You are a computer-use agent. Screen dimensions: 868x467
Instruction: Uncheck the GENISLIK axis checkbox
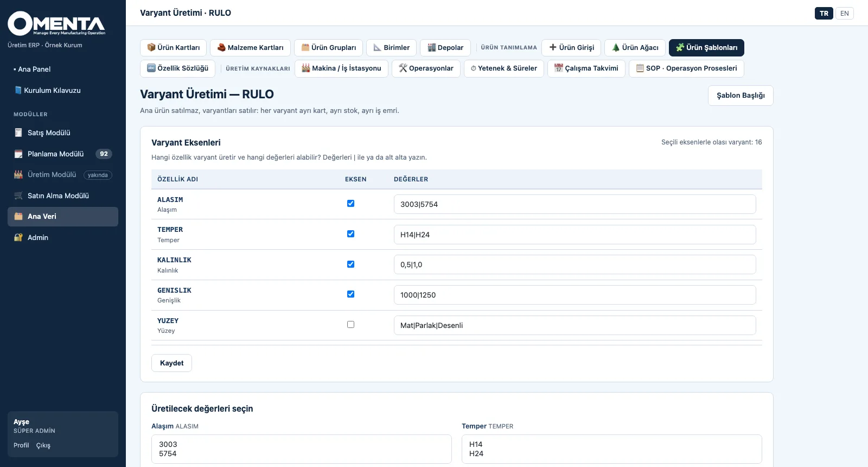click(350, 294)
